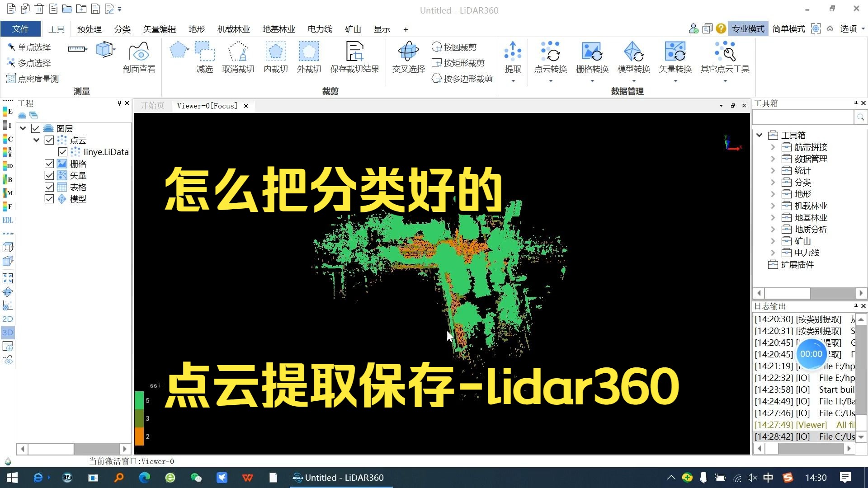Switch to 简单模式 simple mode
The height and width of the screenshot is (488, 868).
click(x=788, y=28)
